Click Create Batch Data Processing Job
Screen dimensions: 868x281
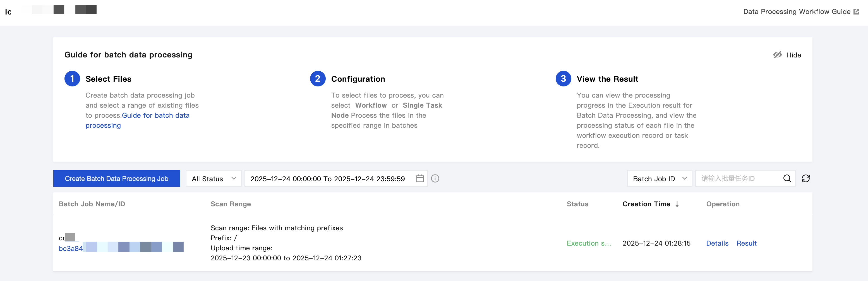(117, 178)
